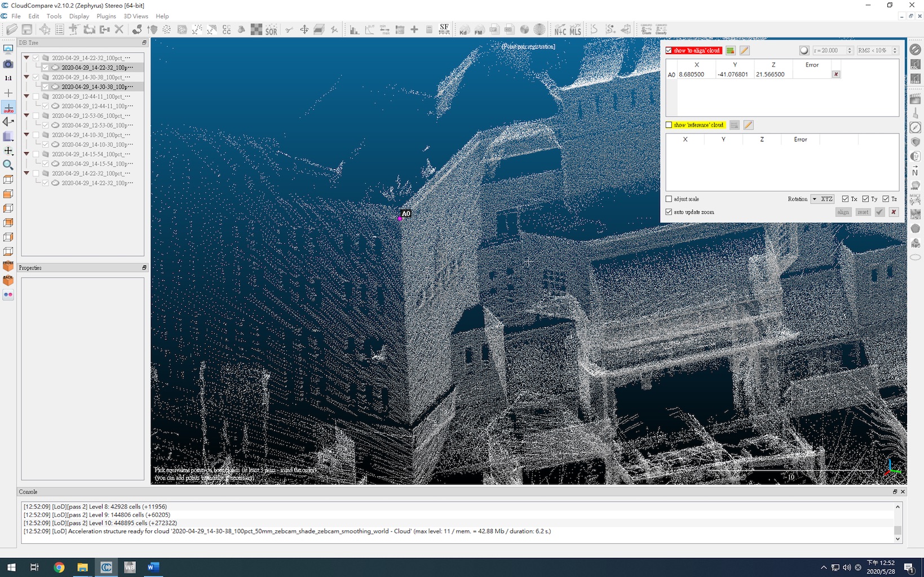924x577 pixels.
Task: Enable the show 'reference' cloud checkbox
Action: pos(669,125)
